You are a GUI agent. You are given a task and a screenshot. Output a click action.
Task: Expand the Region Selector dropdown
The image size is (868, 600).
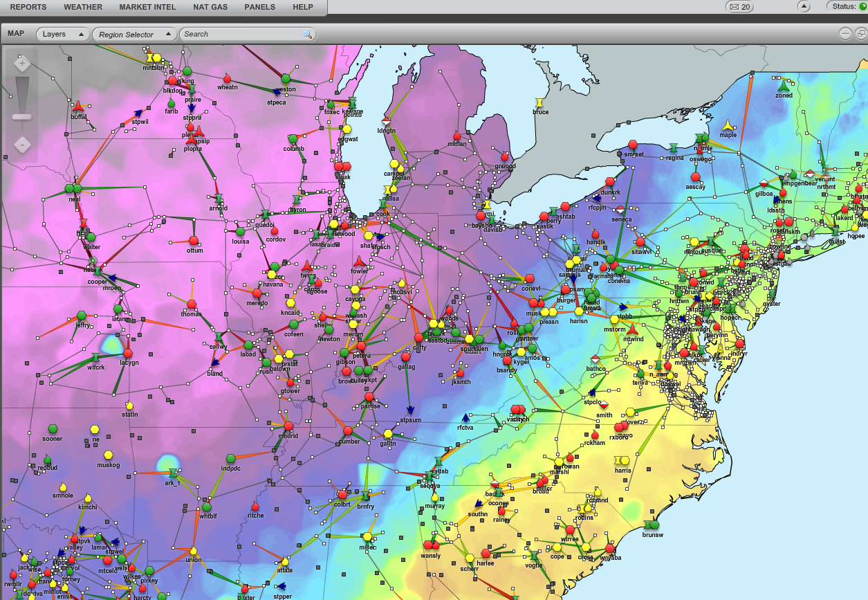coord(135,34)
